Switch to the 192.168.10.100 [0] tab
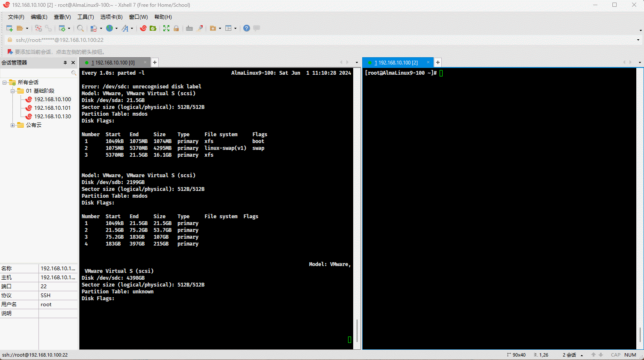Viewport: 644px width, 360px height. (113, 62)
